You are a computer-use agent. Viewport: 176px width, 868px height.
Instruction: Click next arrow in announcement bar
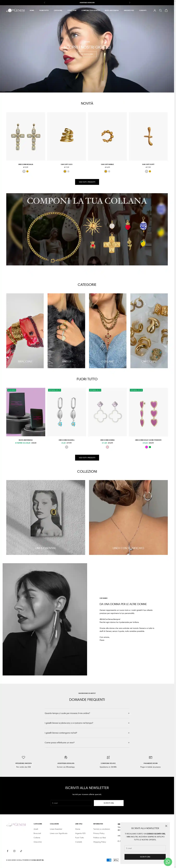pos(129,2)
